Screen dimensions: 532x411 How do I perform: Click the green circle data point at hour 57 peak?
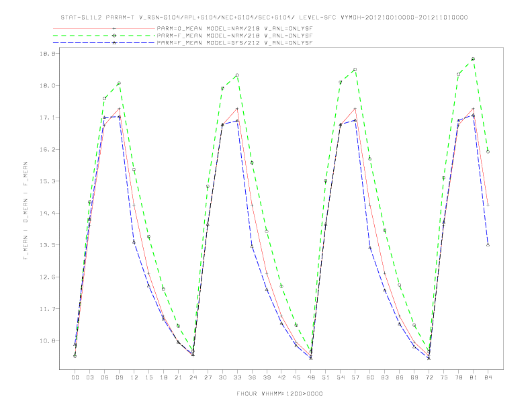[x=355, y=70]
